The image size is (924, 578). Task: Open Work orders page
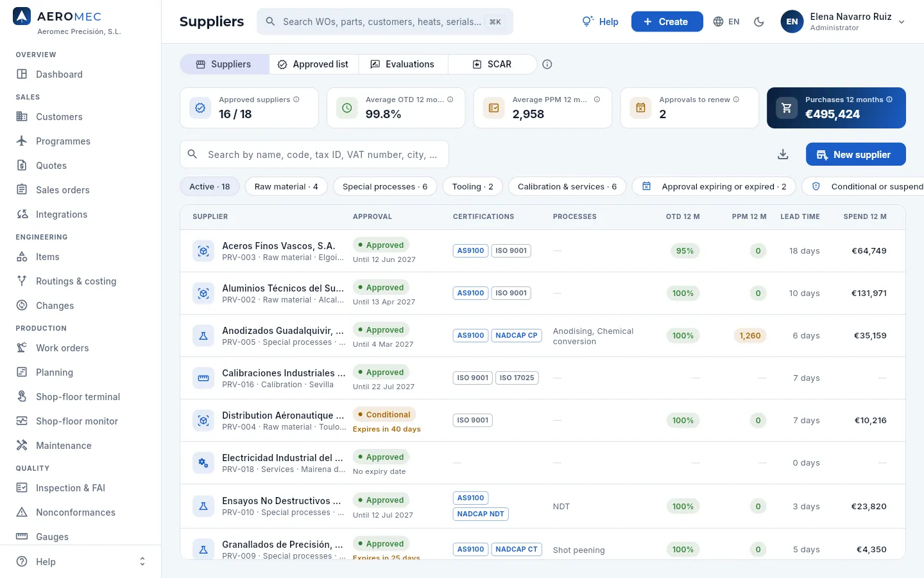[80, 348]
